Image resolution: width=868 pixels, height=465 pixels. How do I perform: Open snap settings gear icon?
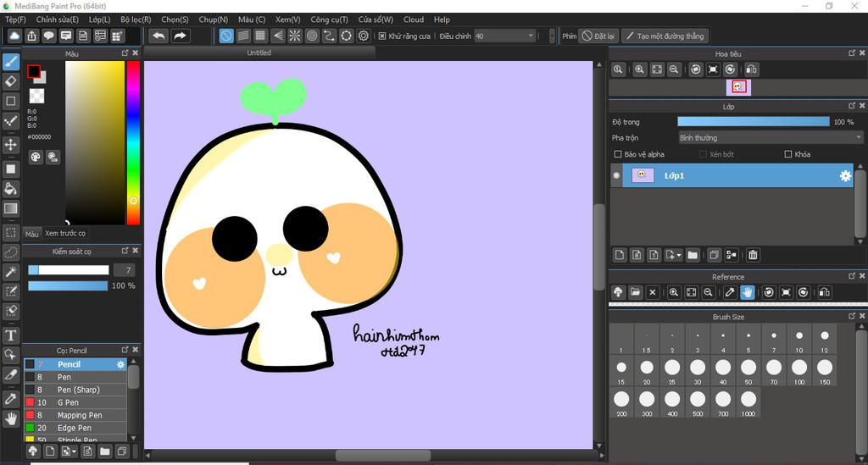pyautogui.click(x=364, y=36)
